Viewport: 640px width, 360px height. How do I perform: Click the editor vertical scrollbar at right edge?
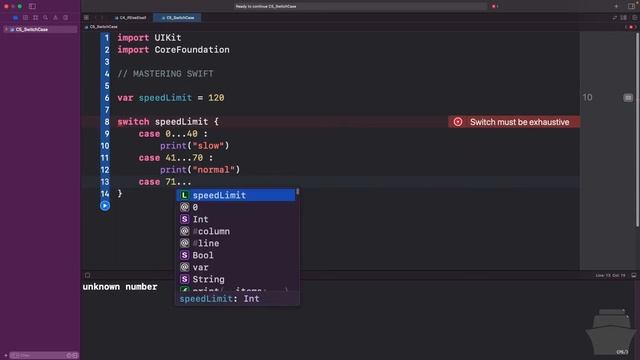click(638, 131)
